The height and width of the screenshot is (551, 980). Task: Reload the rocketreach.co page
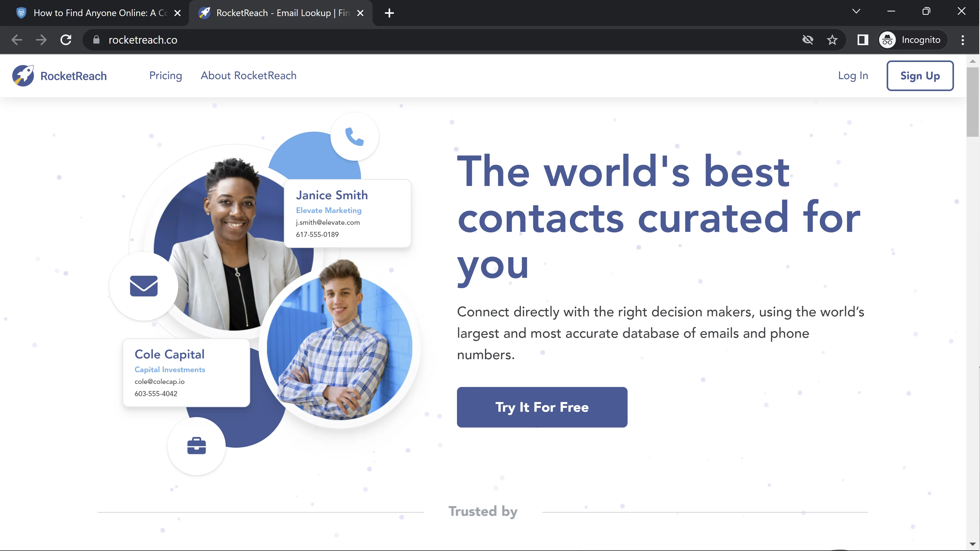(66, 40)
